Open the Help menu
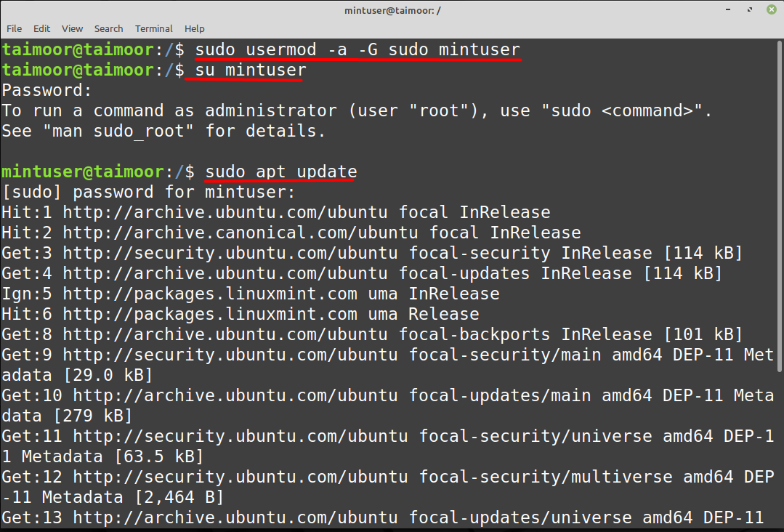Viewport: 784px width, 532px height. [194, 28]
